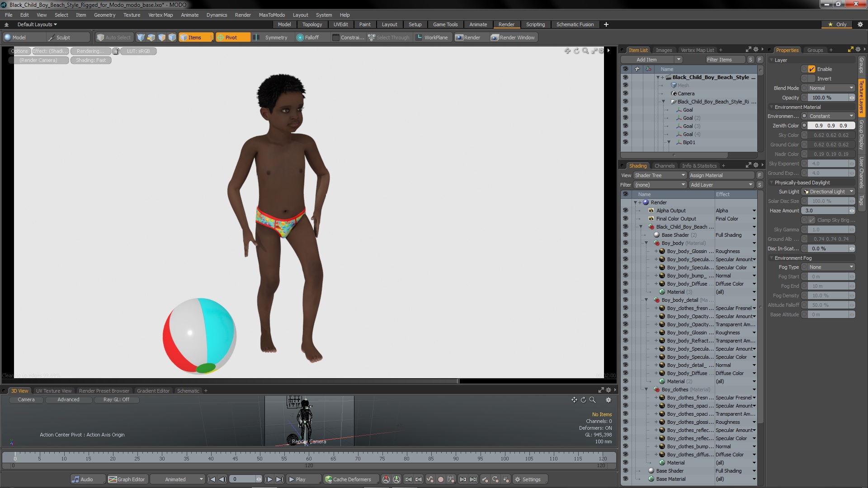
Task: Switch to Edges selection mode icon
Action: coord(151,38)
